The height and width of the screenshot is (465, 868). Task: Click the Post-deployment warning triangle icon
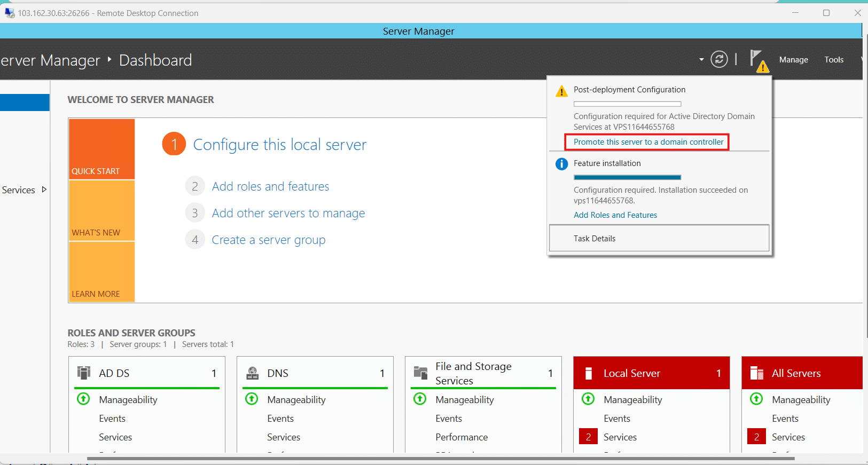coord(561,91)
